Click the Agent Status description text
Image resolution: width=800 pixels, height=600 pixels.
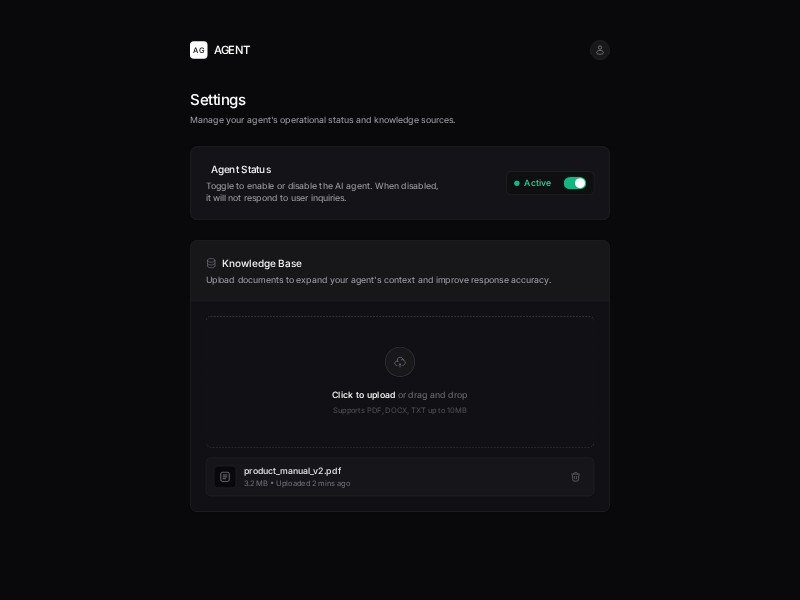[x=322, y=192]
